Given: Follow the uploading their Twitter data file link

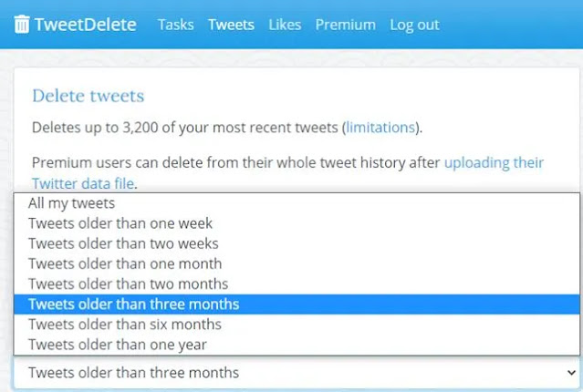Looking at the screenshot, I should (494, 163).
